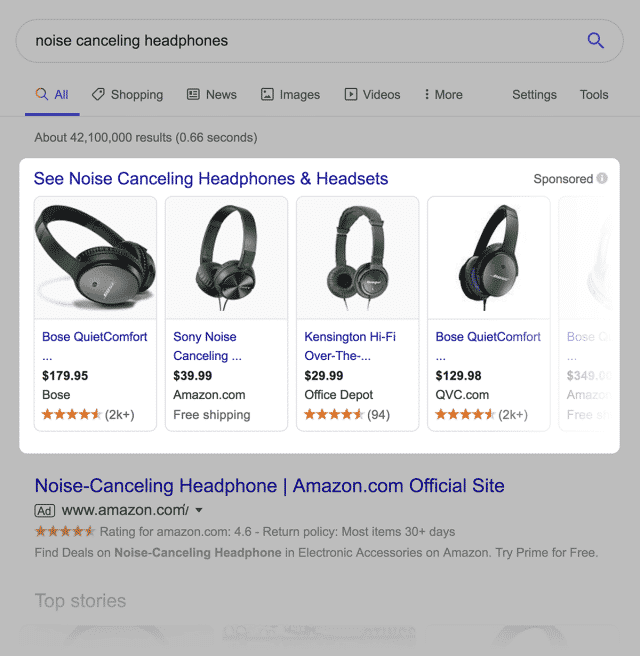
Task: Click the Sponsored label
Action: (x=563, y=179)
